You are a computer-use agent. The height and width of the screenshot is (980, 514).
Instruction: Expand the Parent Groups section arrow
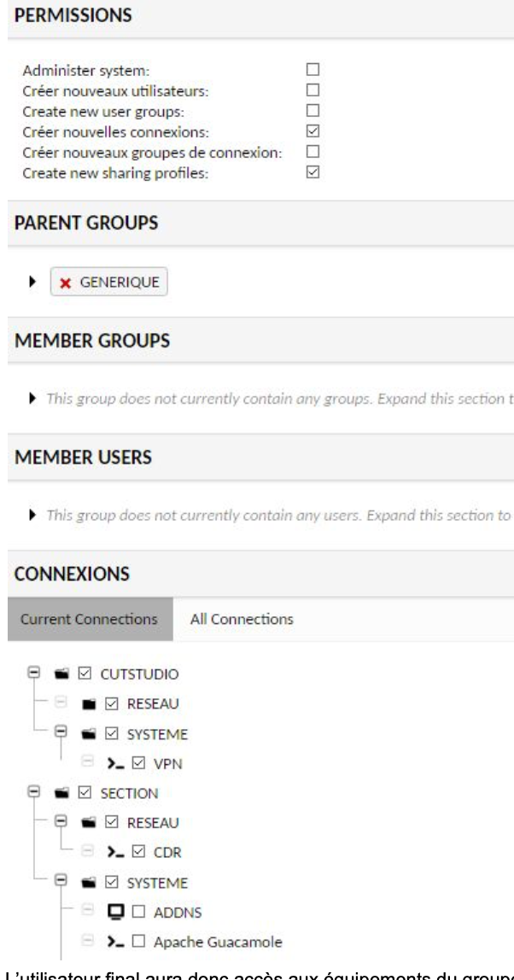35,283
